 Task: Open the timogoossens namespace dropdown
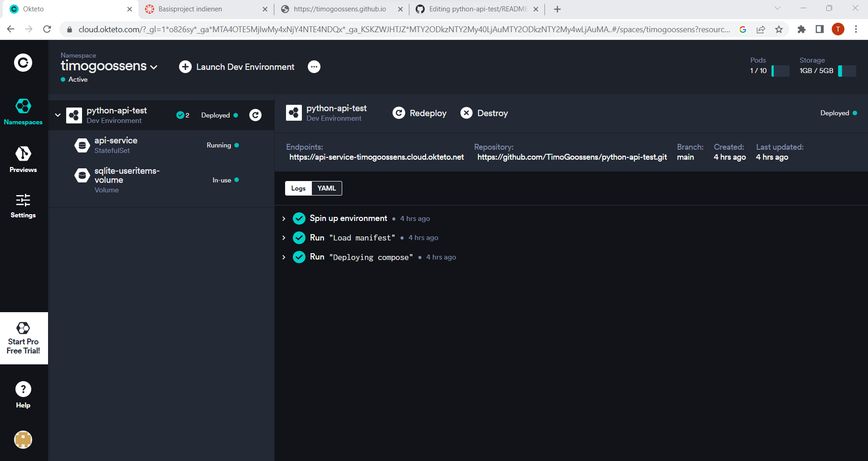coord(109,66)
